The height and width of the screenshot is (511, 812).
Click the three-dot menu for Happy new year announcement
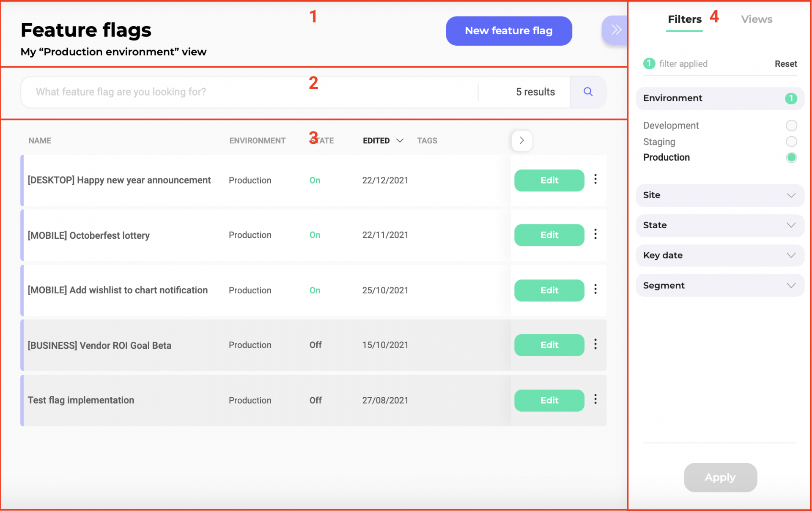[x=596, y=180]
